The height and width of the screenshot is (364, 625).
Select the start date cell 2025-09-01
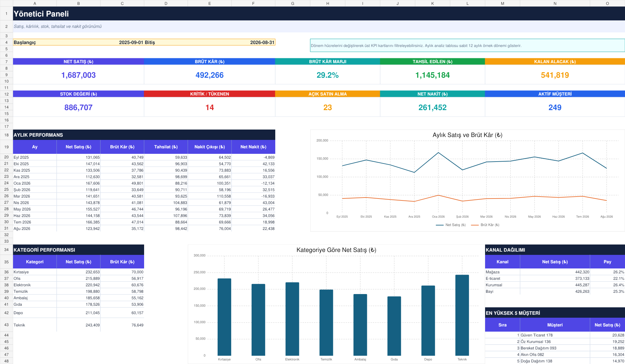tap(122, 42)
